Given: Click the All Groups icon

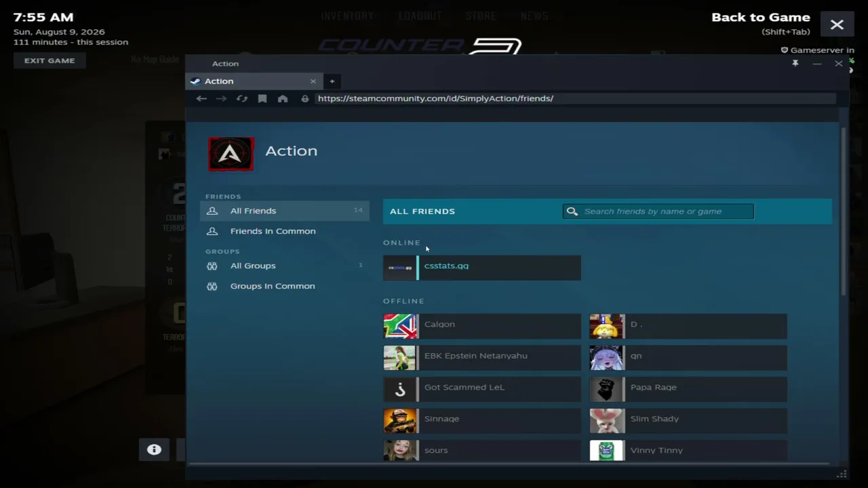Looking at the screenshot, I should [x=212, y=266].
